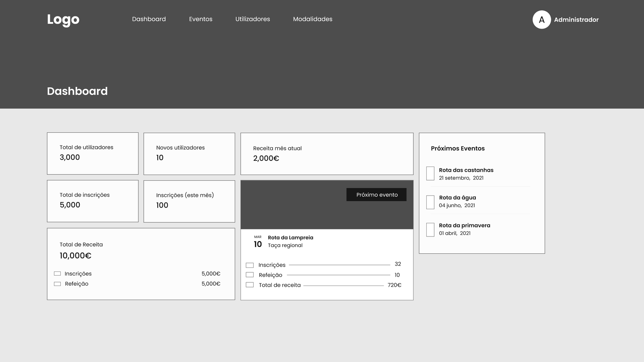Click the Administrador username label
Viewport: 644px width, 362px height.
click(576, 20)
